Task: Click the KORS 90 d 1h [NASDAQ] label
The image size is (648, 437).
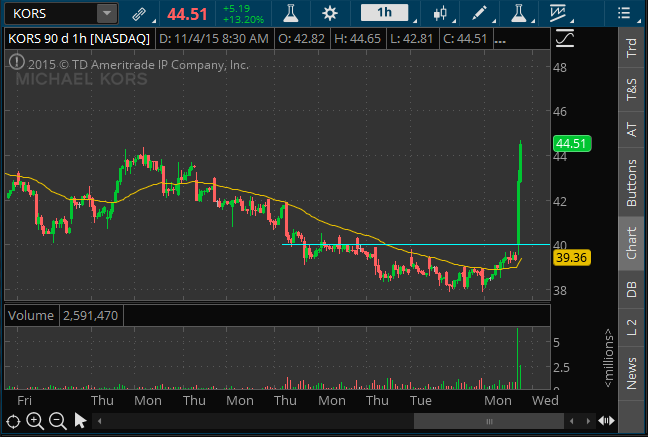Action: coord(79,39)
